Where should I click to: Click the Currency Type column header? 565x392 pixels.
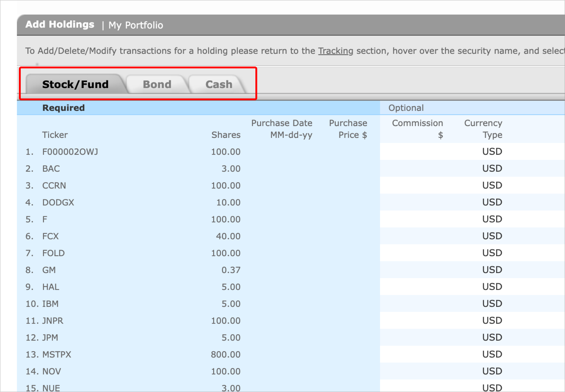tap(483, 129)
